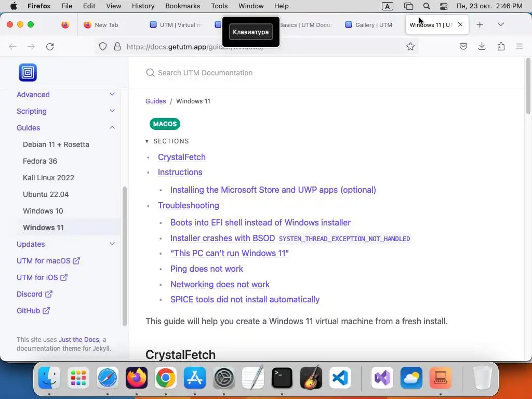532x399 pixels.
Task: Open TextEdit from the Dock
Action: [x=253, y=378]
